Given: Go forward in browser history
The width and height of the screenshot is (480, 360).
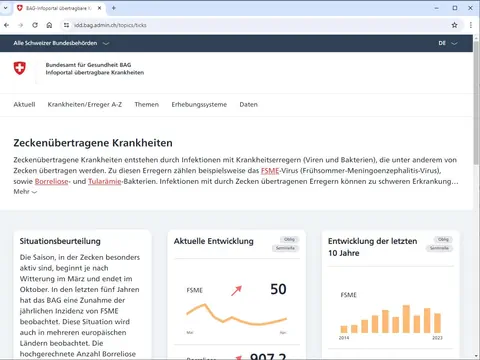Looking at the screenshot, I should point(21,25).
